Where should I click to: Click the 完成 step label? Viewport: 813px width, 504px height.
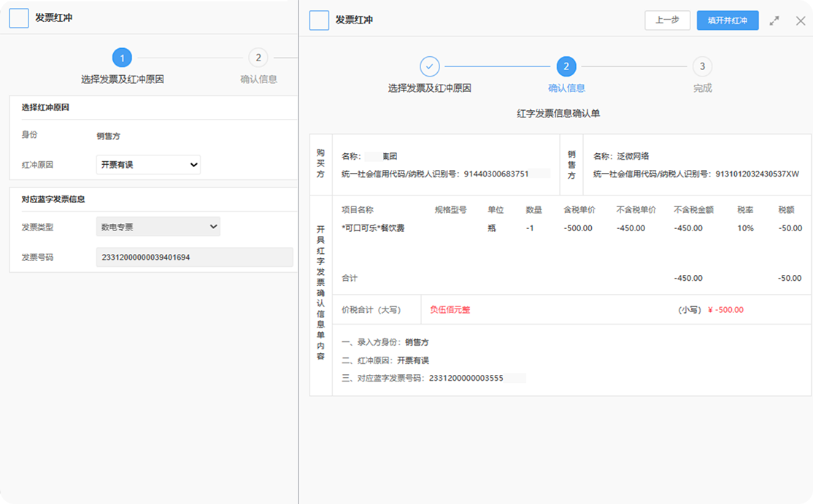click(702, 88)
